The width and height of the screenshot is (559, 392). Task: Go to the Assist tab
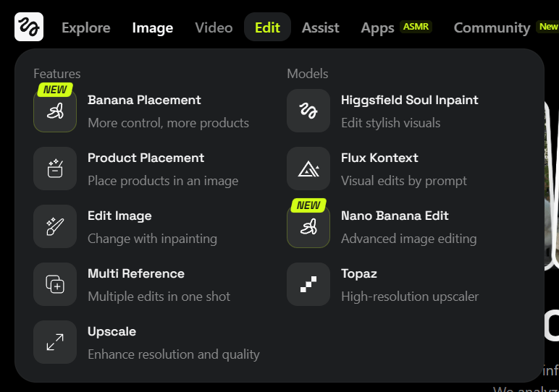pyautogui.click(x=321, y=27)
